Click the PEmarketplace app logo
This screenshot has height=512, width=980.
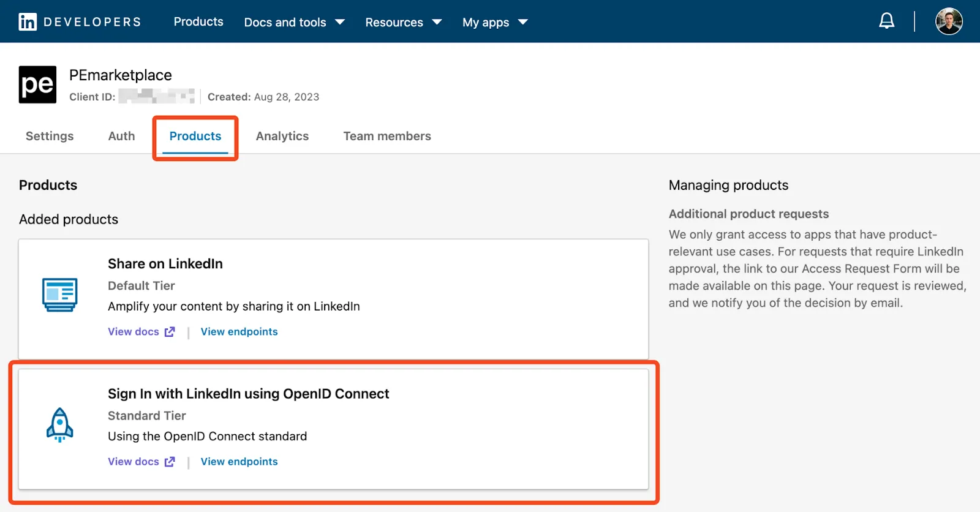point(37,85)
